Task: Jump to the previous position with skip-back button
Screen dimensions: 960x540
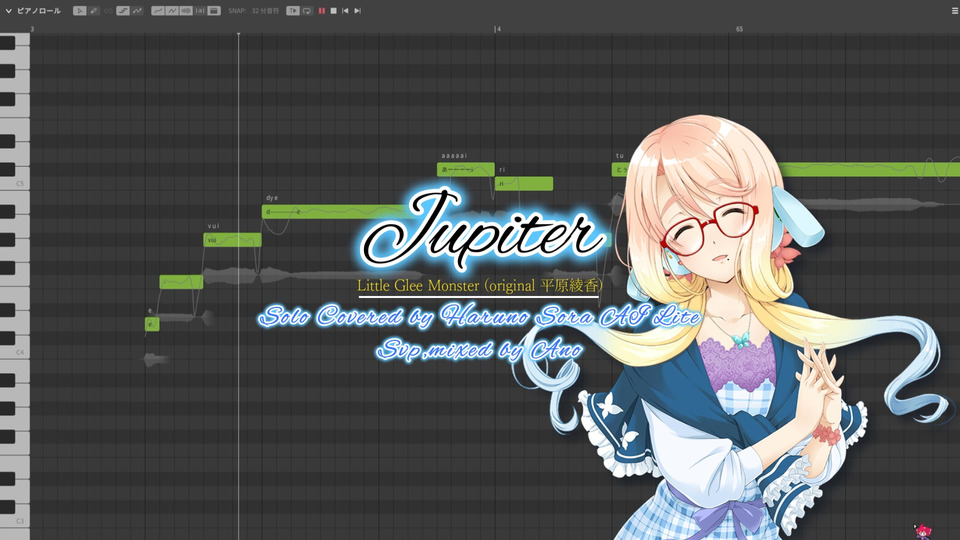Action: pyautogui.click(x=345, y=11)
